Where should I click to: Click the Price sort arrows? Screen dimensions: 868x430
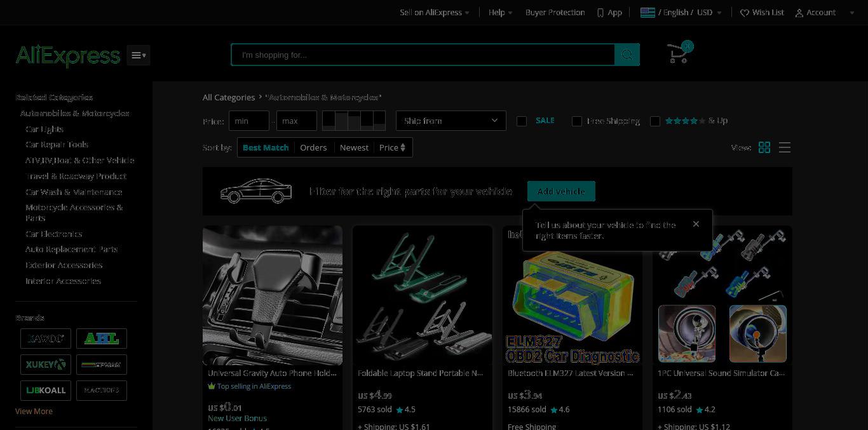click(x=403, y=147)
